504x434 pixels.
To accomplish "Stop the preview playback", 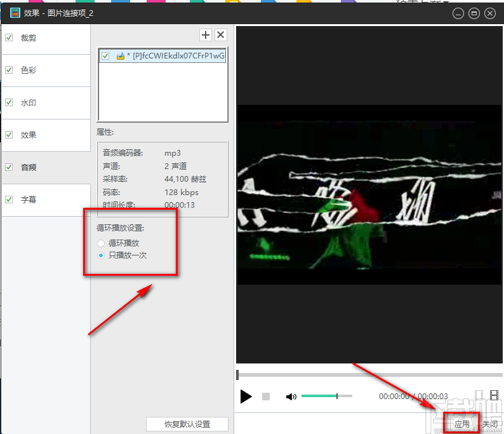I will 266,397.
